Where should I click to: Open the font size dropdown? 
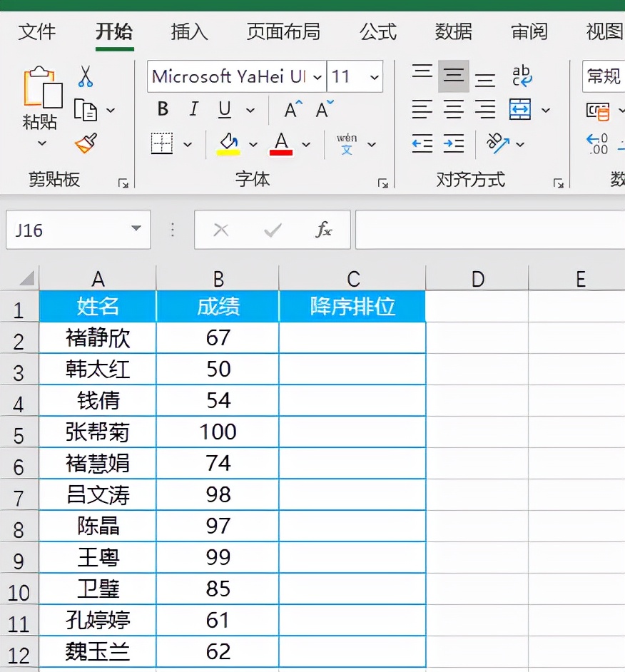click(375, 77)
